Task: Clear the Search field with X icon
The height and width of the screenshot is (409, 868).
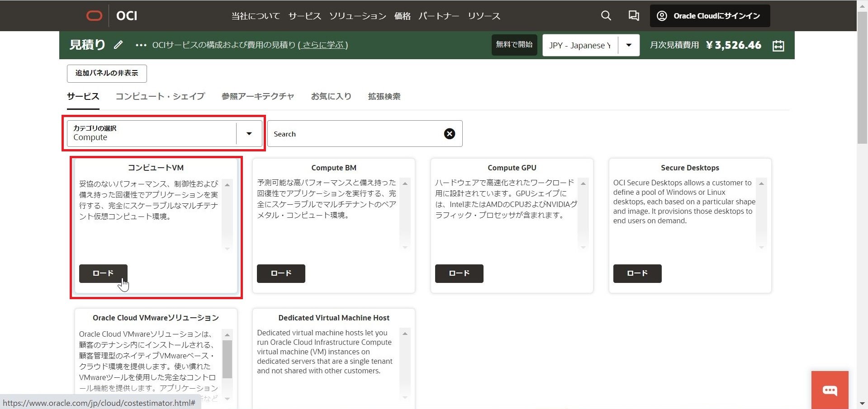Action: pos(449,134)
